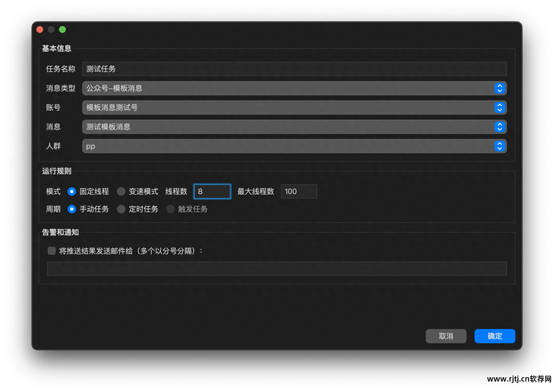Click the 最大线程数 field showing 100

coord(299,191)
